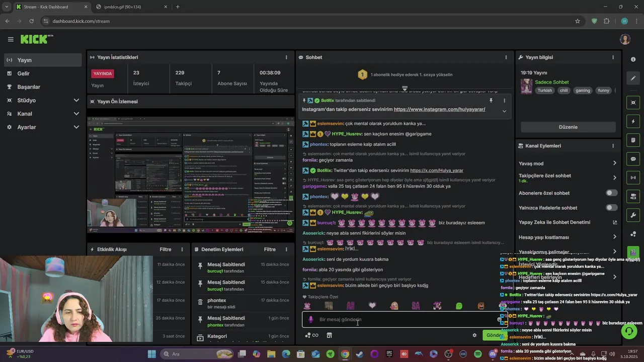Select the white heart emote
The image size is (644, 362).
pos(372,306)
